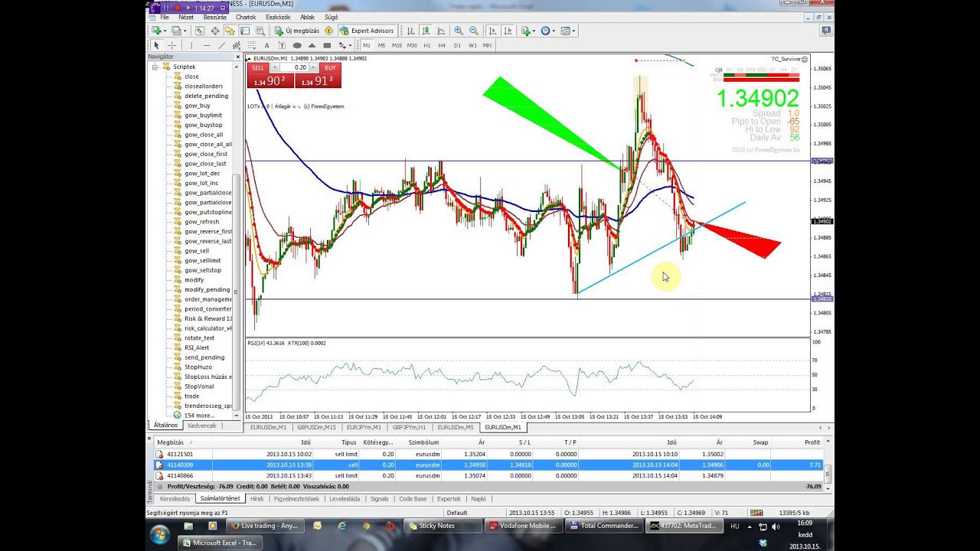This screenshot has width=980, height=551.
Task: Zoom in on the chart
Action: [459, 31]
